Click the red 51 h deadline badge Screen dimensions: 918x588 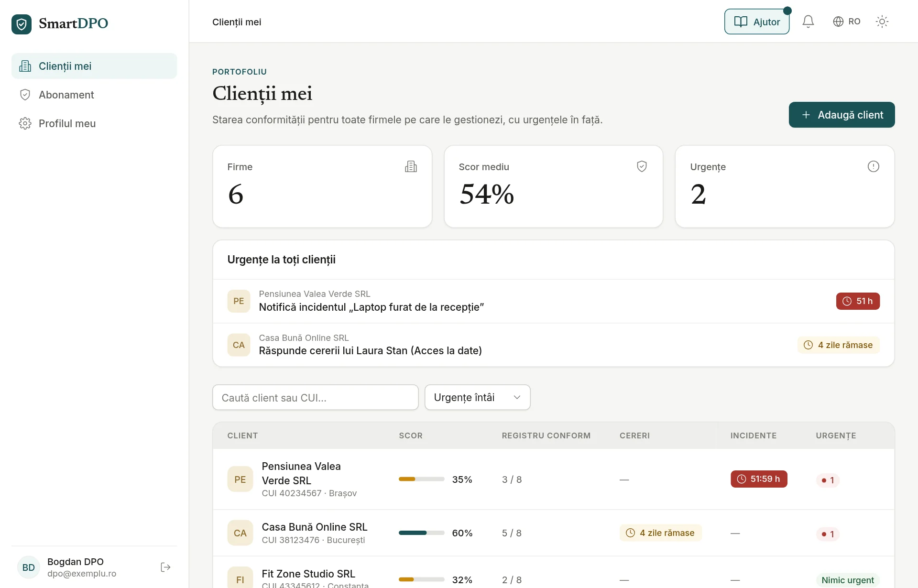[x=858, y=301]
